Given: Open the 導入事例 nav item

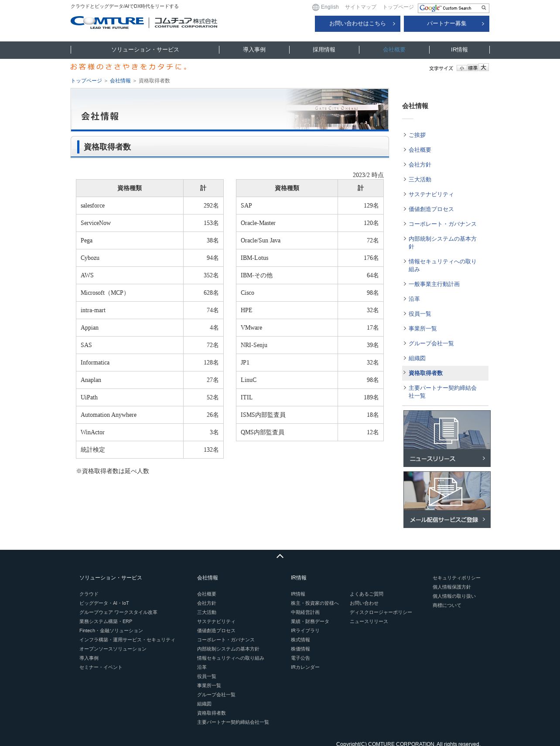Looking at the screenshot, I should [x=254, y=50].
